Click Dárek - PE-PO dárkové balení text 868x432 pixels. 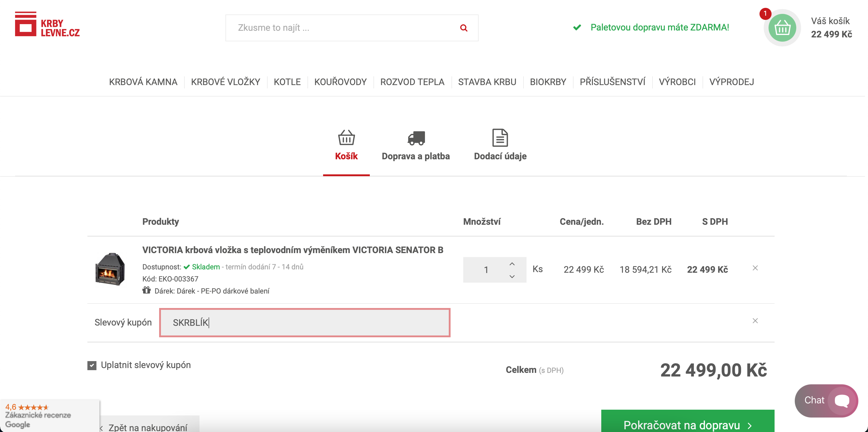223,291
